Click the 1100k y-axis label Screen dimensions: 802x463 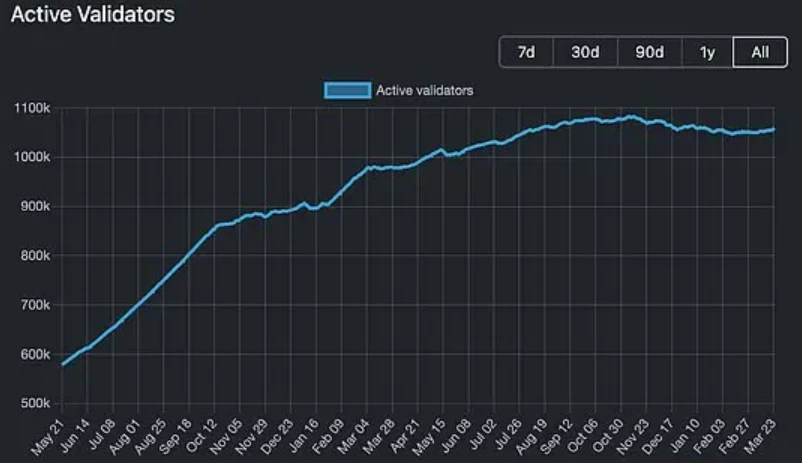32,108
